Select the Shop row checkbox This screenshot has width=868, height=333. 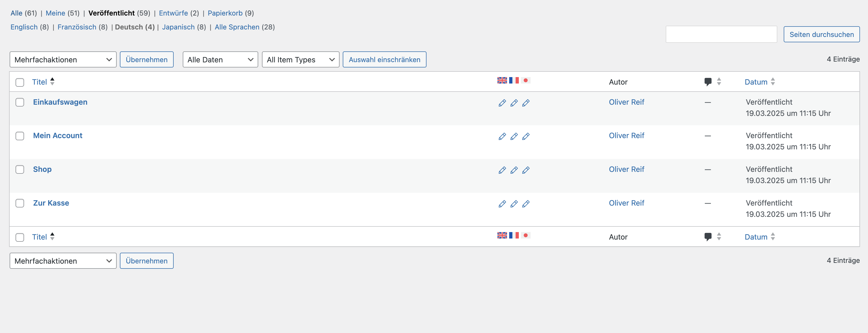20,169
